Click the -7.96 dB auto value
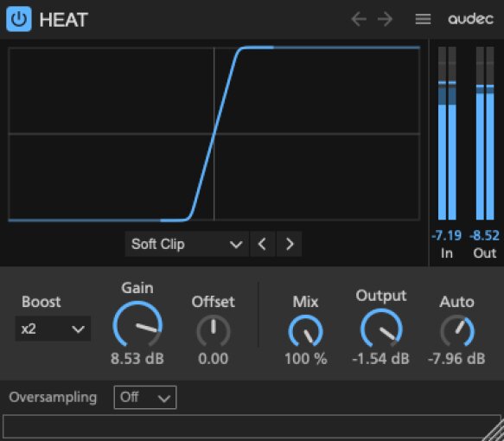 (x=456, y=359)
